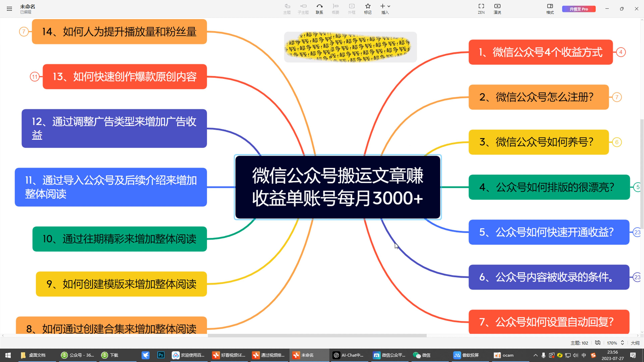Select topic 5、公众号如何快速开通收益?
This screenshot has height=362, width=644.
(549, 232)
